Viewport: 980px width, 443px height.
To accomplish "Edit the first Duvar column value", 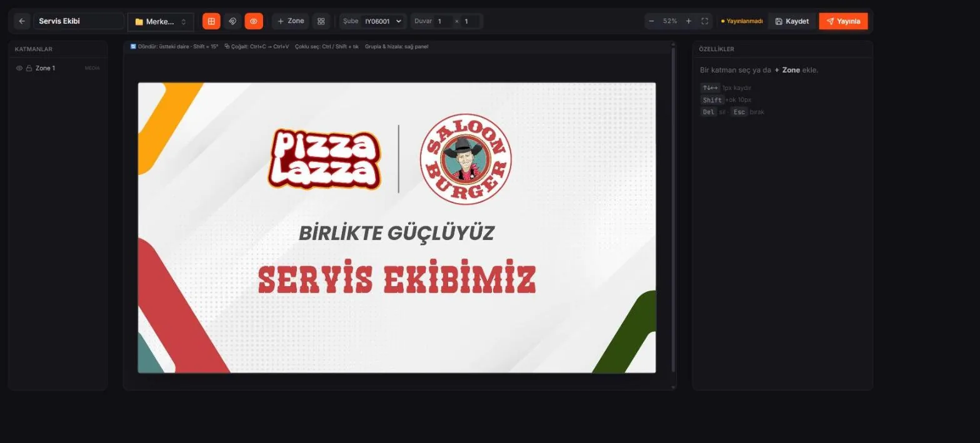I will coord(443,21).
